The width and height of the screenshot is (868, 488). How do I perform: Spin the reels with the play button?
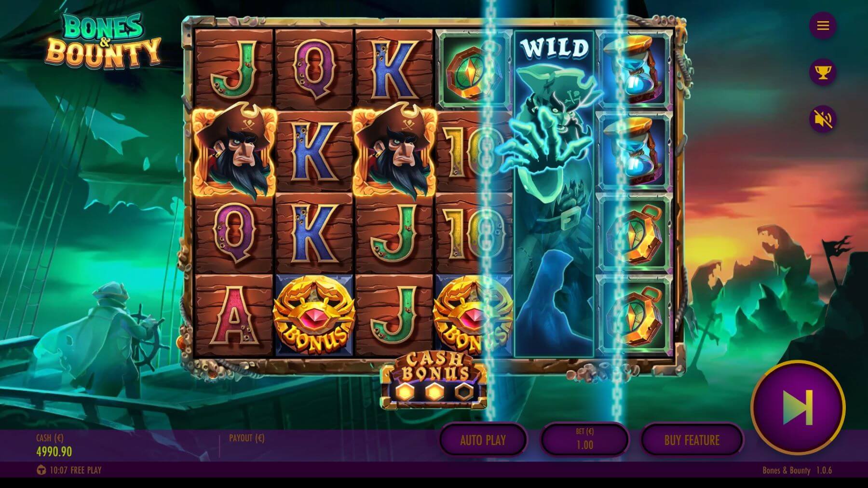[798, 407]
